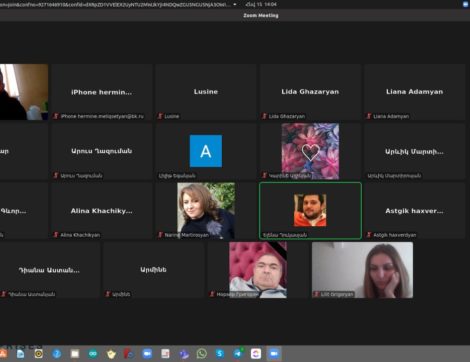
Task: Click the first Zoom icon in taskbar middle
Action: (147, 353)
